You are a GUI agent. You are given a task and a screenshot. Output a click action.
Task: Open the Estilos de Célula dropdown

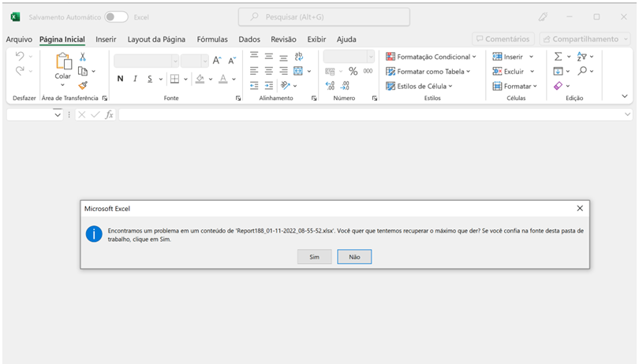pyautogui.click(x=419, y=86)
